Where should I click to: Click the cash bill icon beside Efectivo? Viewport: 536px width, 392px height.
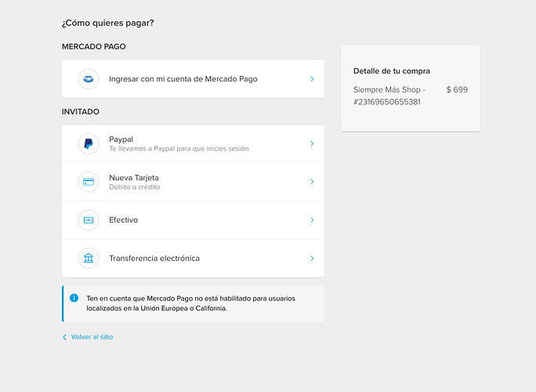(x=89, y=220)
